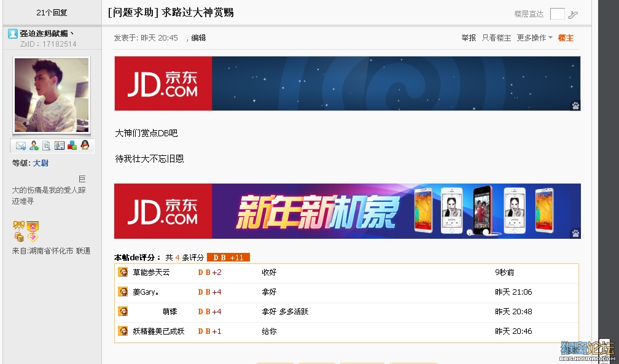
Task: Click the user icon beside the poster's name
Action: coord(13,34)
